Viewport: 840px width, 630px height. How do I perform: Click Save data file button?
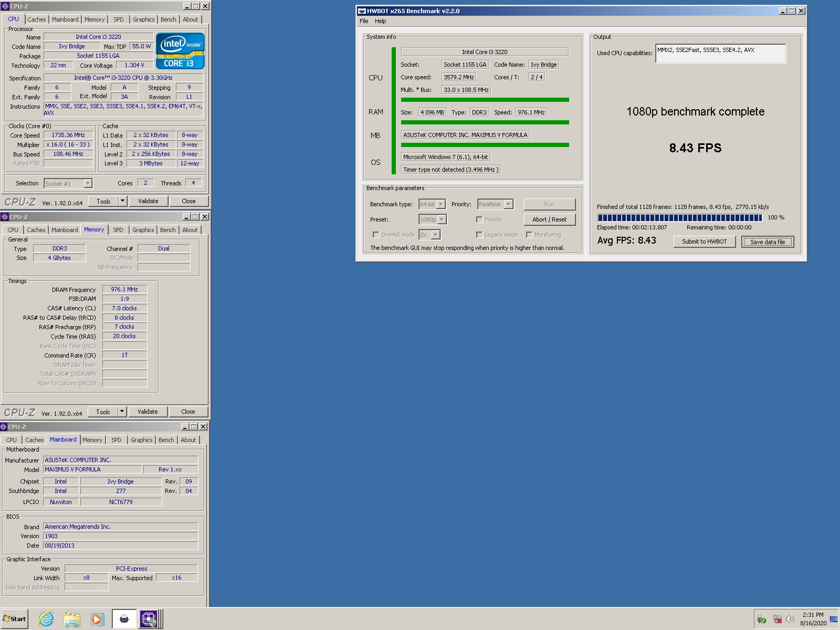tap(768, 241)
